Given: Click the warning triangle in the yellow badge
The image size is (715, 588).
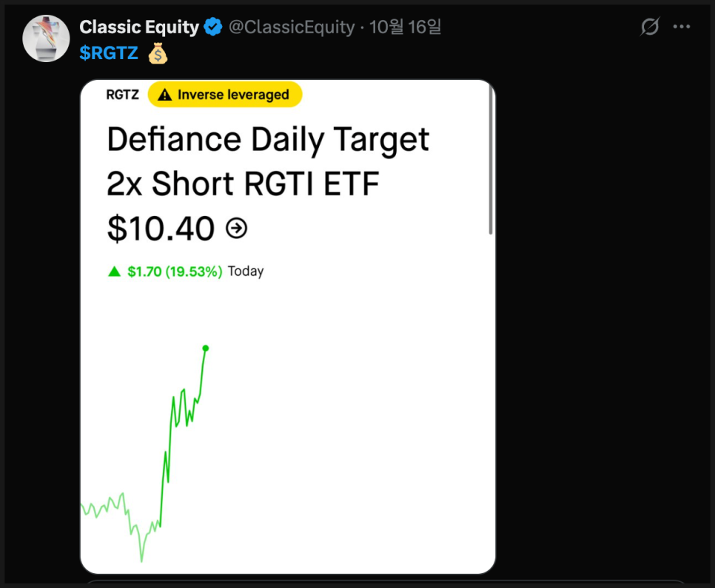Looking at the screenshot, I should pos(164,95).
